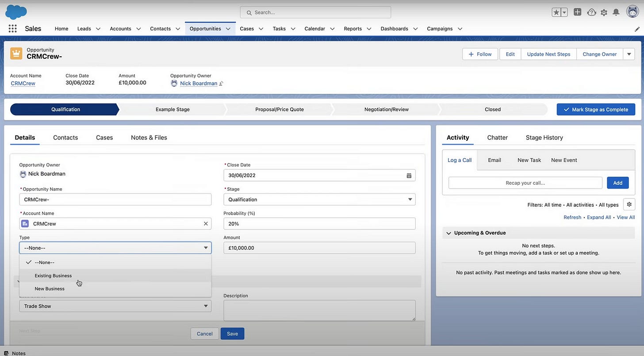Open the Salesforce Help question icon
Image resolution: width=644 pixels, height=356 pixels.
pos(591,12)
